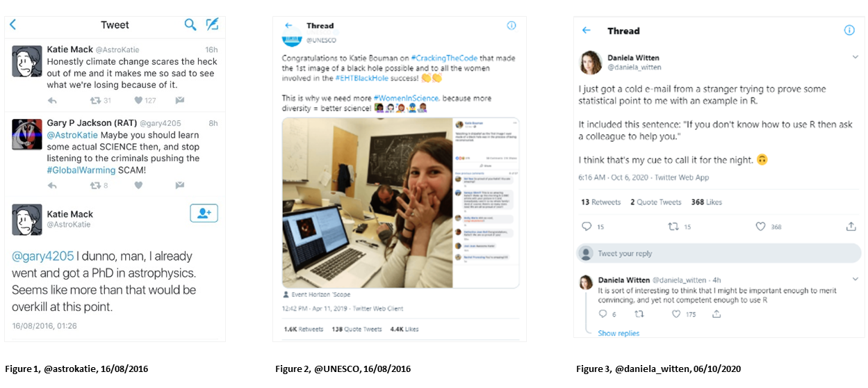
Task: Go back from Daniela Witten's Thread
Action: pyautogui.click(x=586, y=31)
